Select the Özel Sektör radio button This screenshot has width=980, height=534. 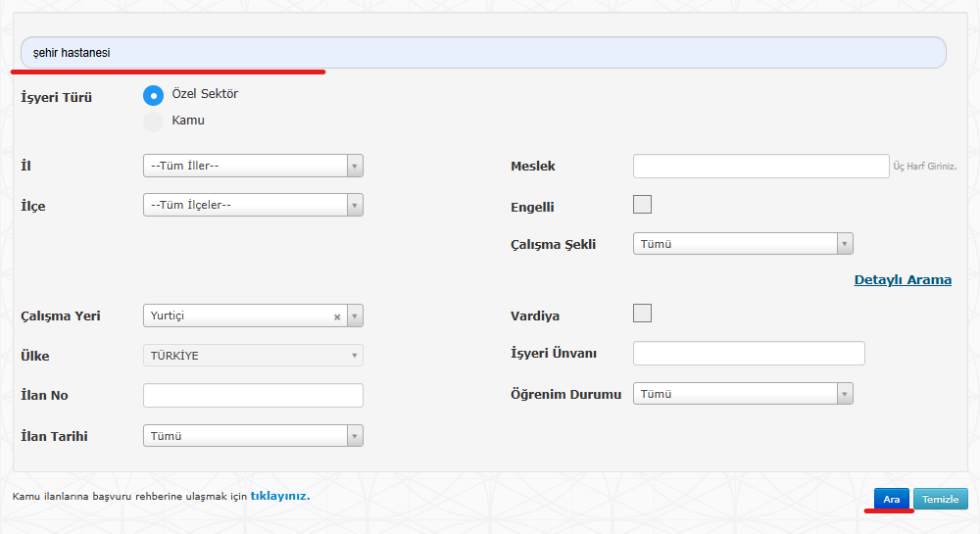pos(153,95)
